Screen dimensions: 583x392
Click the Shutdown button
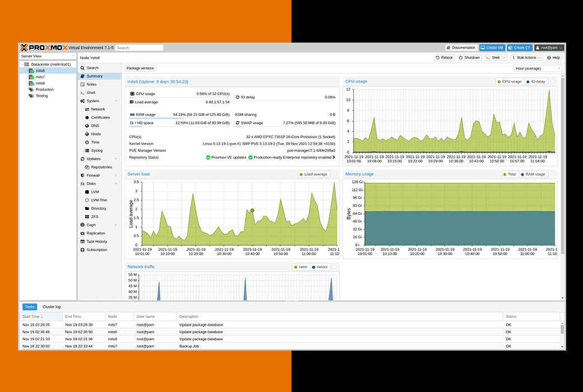click(469, 58)
